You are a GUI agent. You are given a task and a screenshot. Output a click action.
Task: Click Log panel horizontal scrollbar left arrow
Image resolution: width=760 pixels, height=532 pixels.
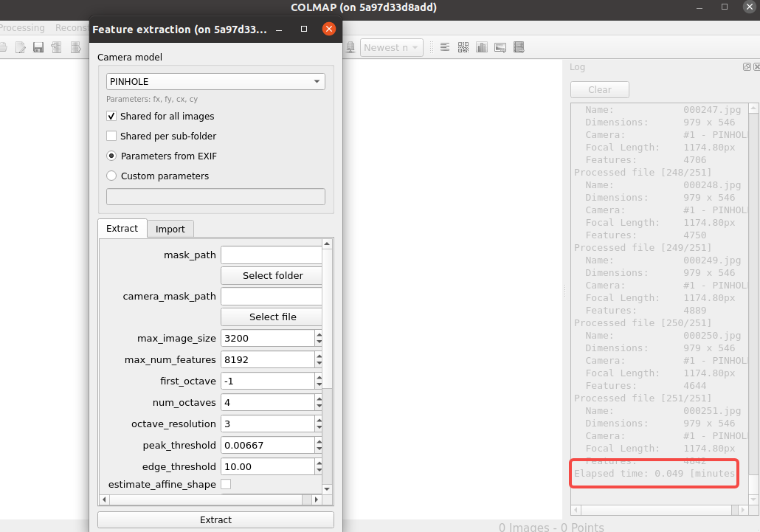[576, 510]
